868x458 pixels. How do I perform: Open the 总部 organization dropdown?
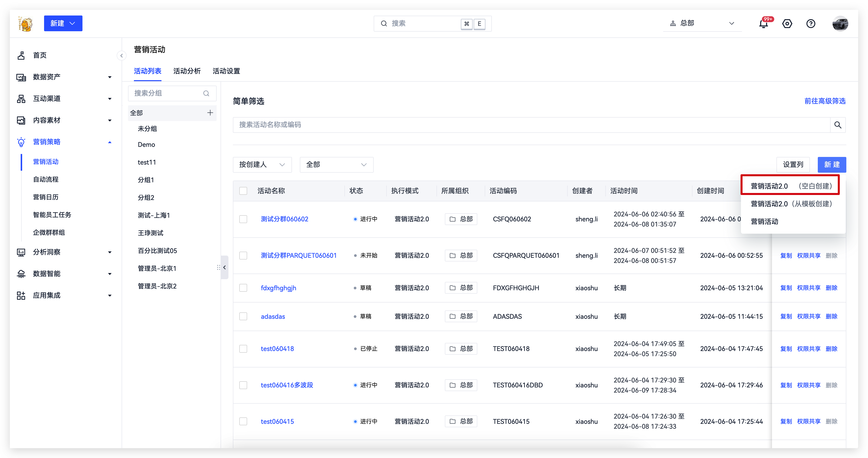coord(702,24)
